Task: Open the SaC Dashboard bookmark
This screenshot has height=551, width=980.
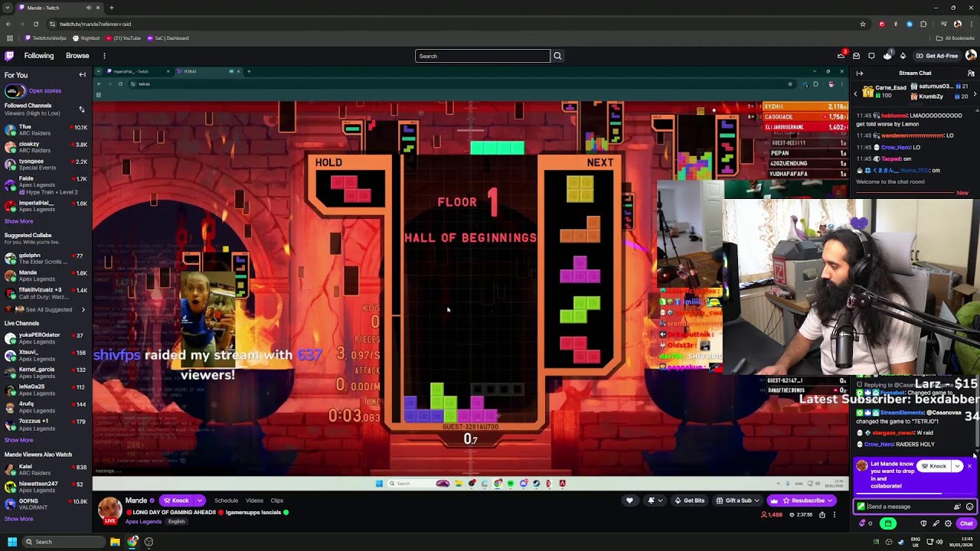Action: pyautogui.click(x=168, y=38)
